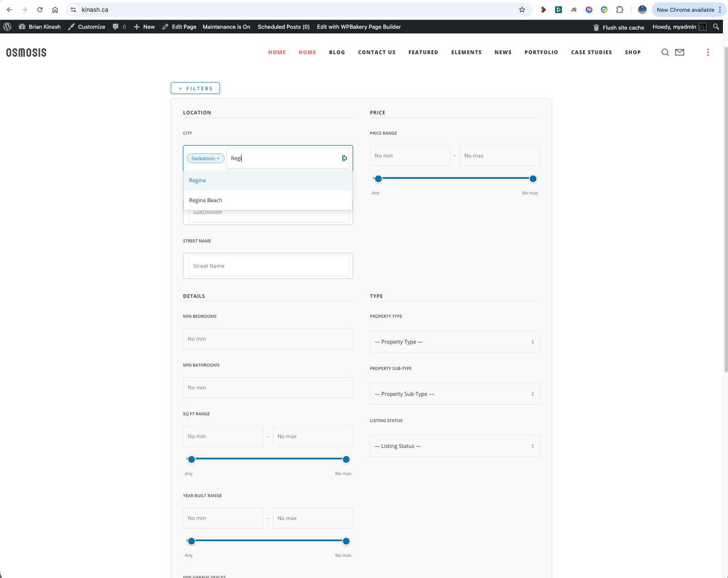This screenshot has height=578, width=728.
Task: Choose Regina Beach from the suggestions
Action: pyautogui.click(x=206, y=200)
